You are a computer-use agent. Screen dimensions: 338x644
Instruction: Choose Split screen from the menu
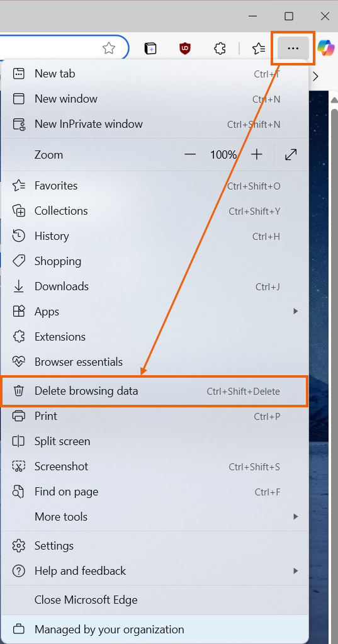click(x=155, y=441)
